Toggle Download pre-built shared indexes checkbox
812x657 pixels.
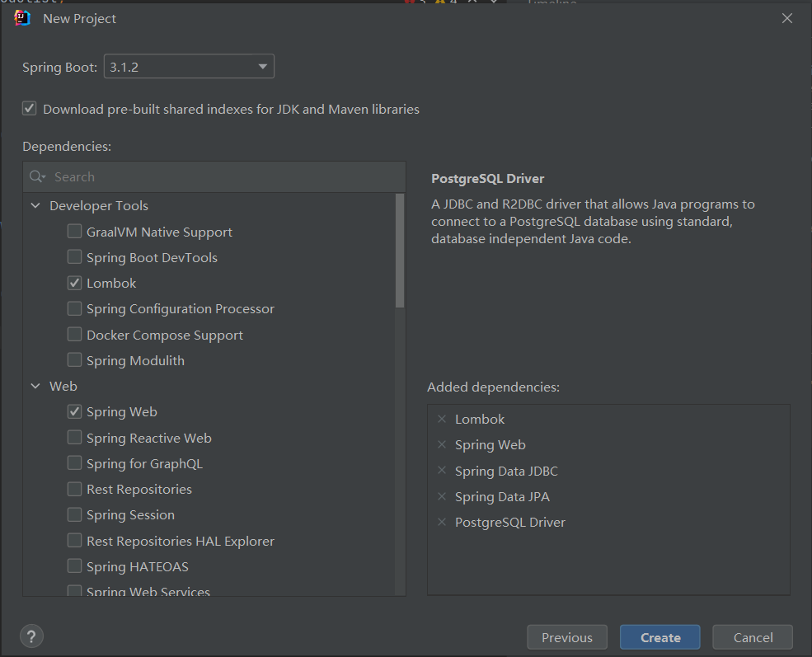point(29,109)
